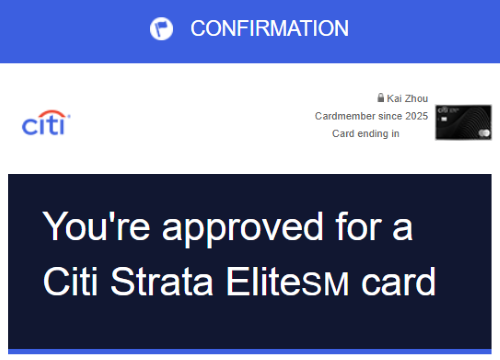Viewport: 500px width, 360px height.
Task: Open the black credit card thumbnail
Action: tap(463, 122)
